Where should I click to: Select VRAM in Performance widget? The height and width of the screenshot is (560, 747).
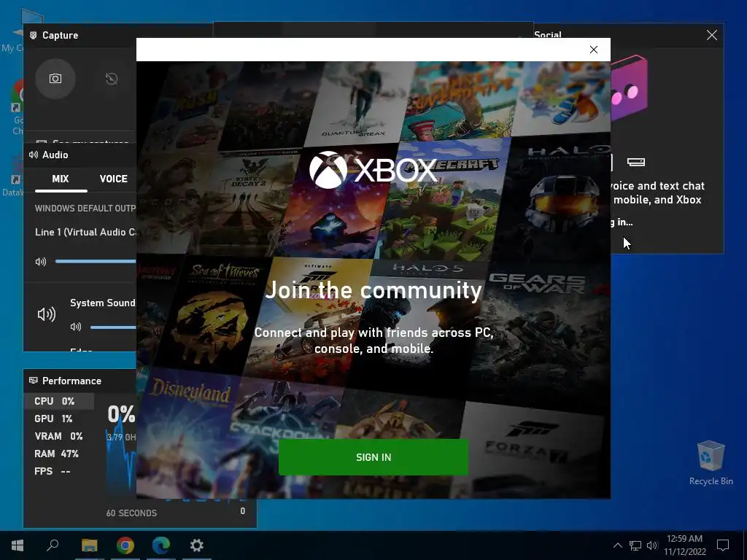[x=58, y=436]
